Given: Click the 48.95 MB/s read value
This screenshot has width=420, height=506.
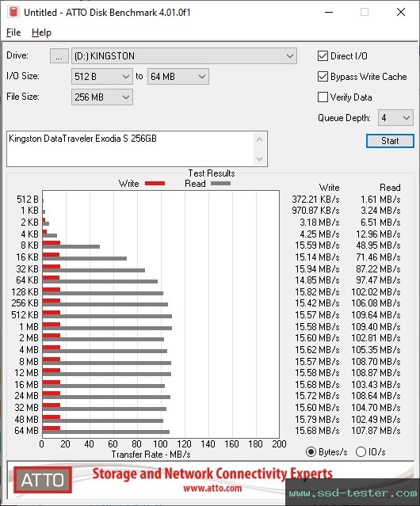Looking at the screenshot, I should pyautogui.click(x=378, y=245).
